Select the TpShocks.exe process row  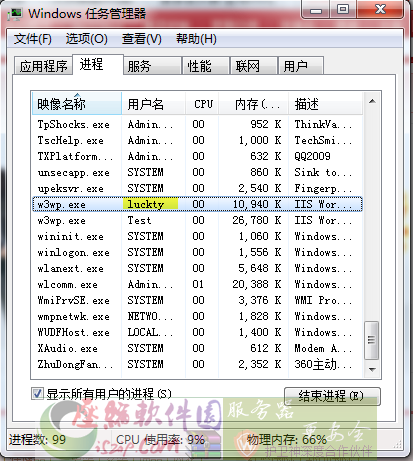[x=197, y=124]
